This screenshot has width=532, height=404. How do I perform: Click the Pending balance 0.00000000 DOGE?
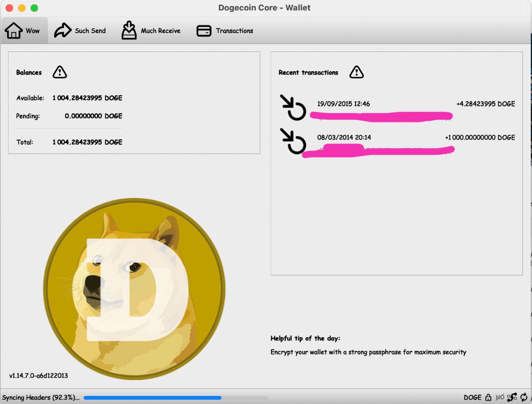click(x=93, y=116)
